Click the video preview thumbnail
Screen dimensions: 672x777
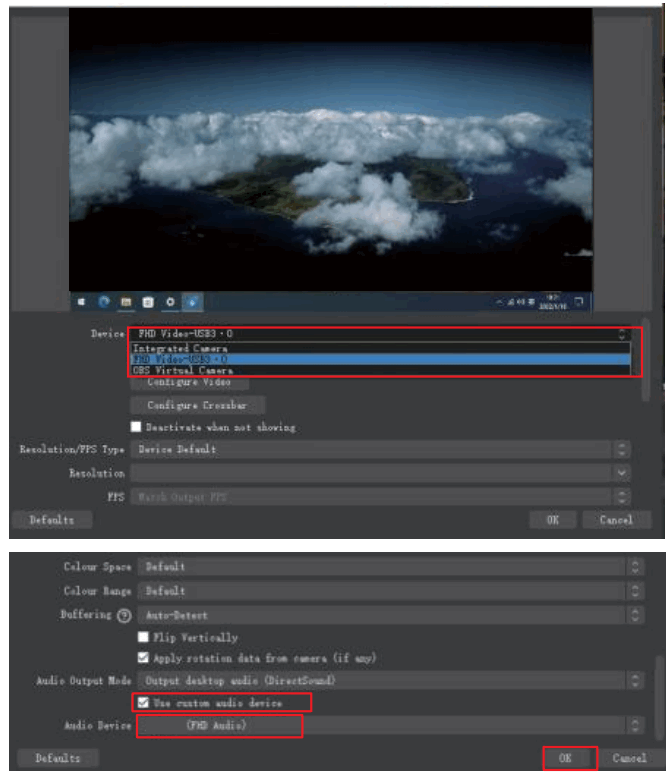(331, 160)
